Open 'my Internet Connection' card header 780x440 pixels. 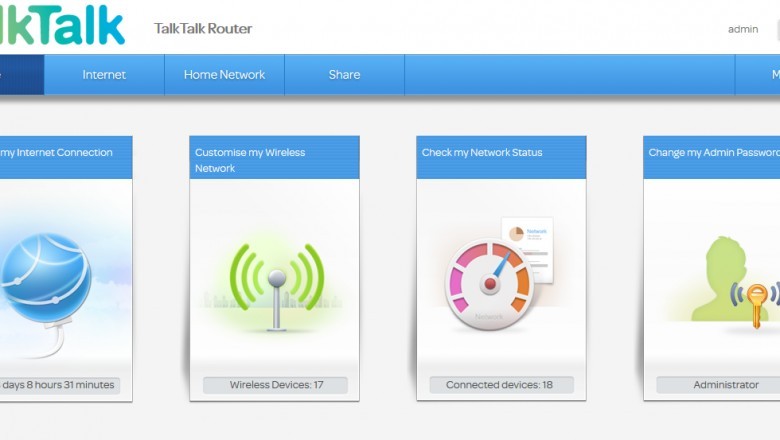66,158
